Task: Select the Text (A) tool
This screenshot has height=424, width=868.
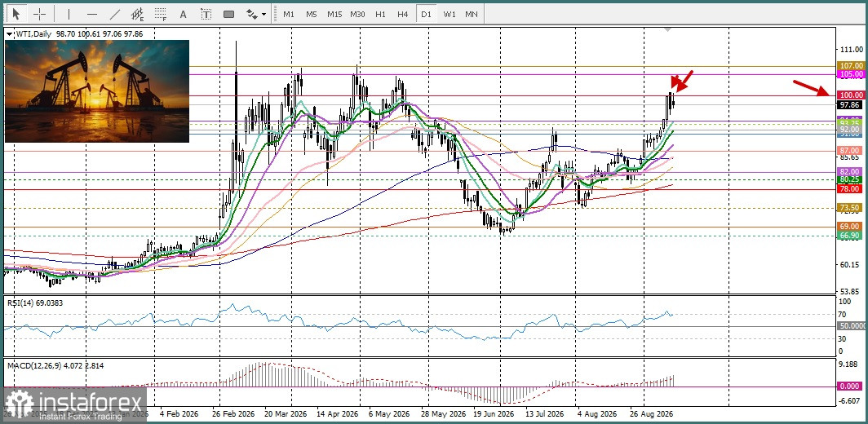Action: [x=184, y=14]
